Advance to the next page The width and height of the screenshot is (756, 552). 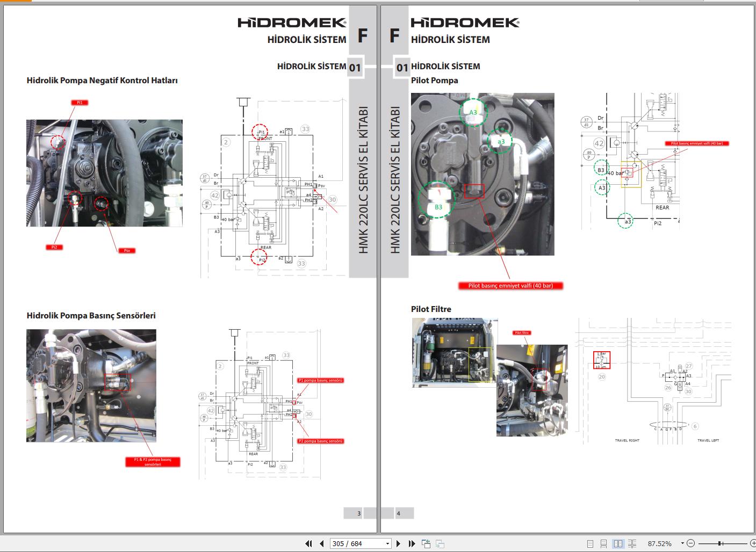point(398,543)
